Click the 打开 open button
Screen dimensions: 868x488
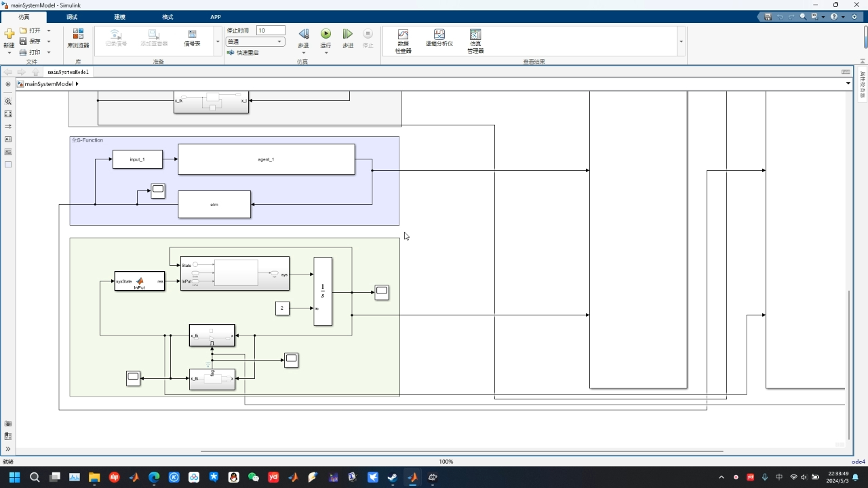(x=30, y=30)
